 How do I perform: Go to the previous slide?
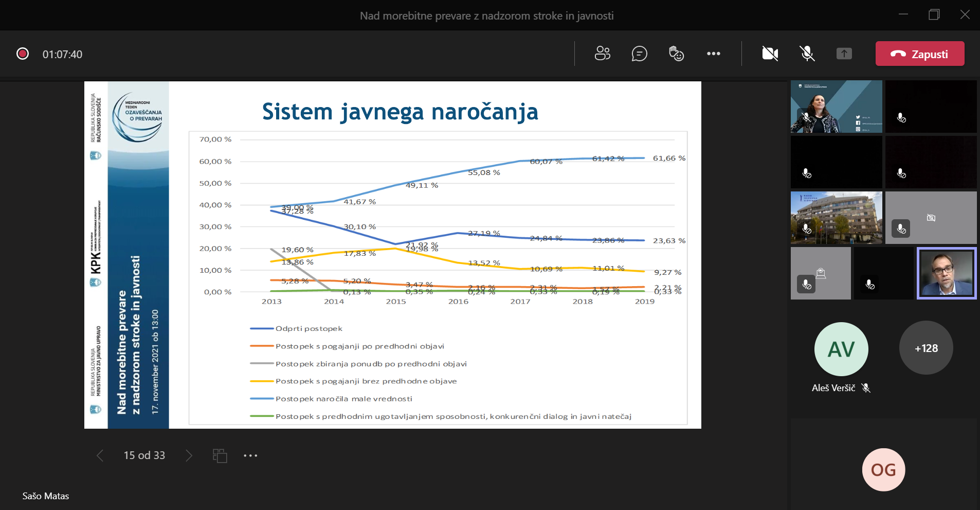100,455
